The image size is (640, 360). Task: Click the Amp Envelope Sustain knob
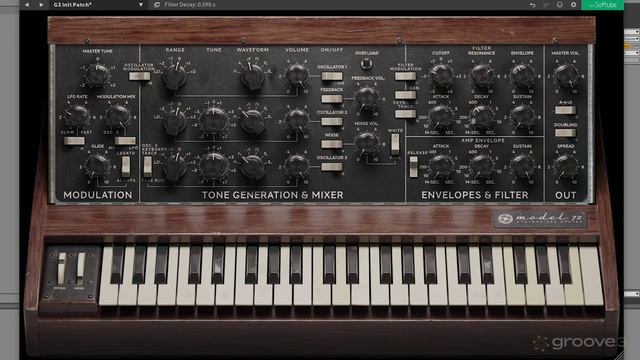(x=522, y=166)
